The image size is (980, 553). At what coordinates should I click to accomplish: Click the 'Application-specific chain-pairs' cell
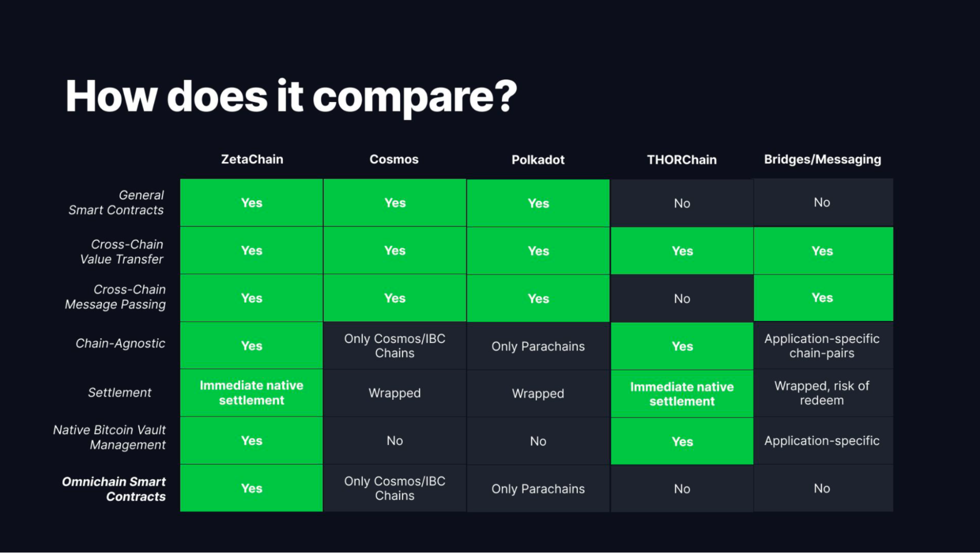coord(823,346)
